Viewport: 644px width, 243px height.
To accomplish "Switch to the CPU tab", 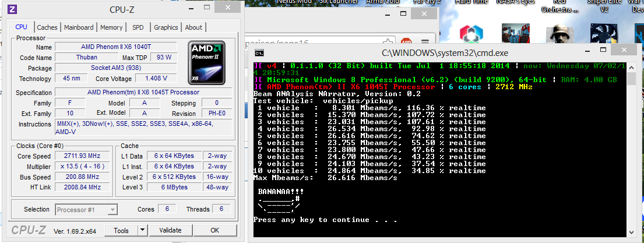I will (22, 27).
